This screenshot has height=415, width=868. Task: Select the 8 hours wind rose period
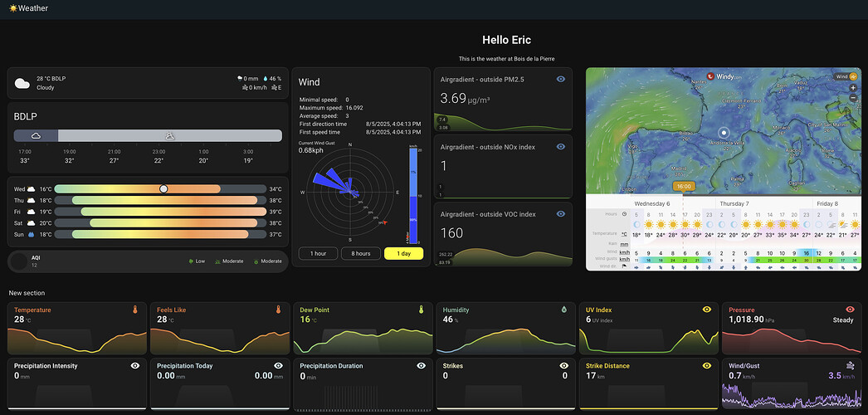click(361, 253)
